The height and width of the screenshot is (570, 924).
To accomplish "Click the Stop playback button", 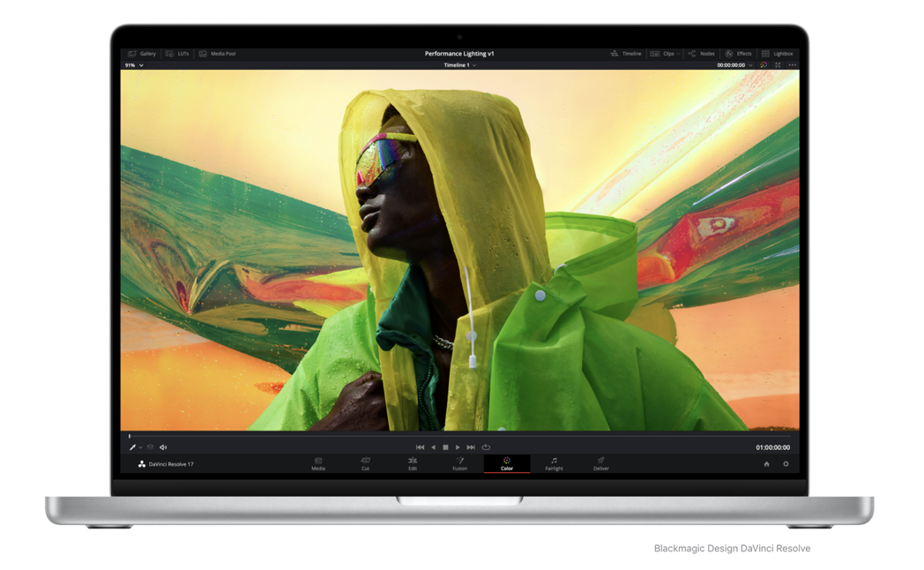I will [x=445, y=447].
